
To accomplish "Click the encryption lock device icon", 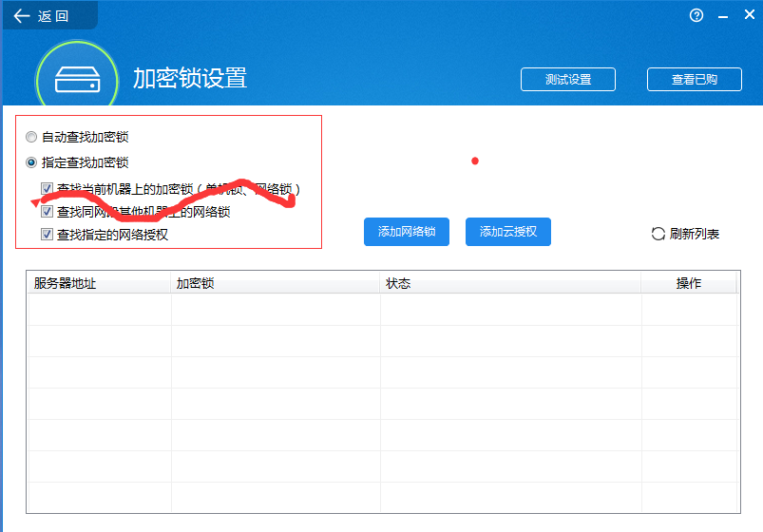I will click(x=77, y=80).
